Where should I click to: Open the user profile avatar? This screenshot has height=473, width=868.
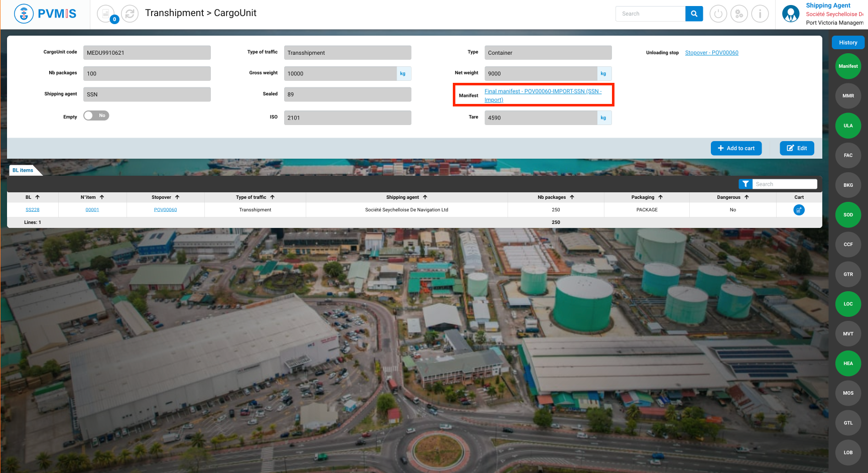pyautogui.click(x=791, y=14)
